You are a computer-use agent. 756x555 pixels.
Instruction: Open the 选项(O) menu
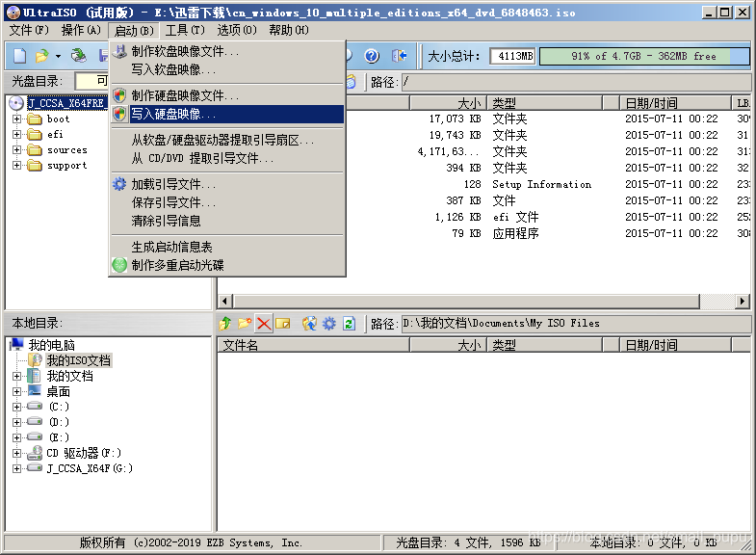pyautogui.click(x=237, y=31)
